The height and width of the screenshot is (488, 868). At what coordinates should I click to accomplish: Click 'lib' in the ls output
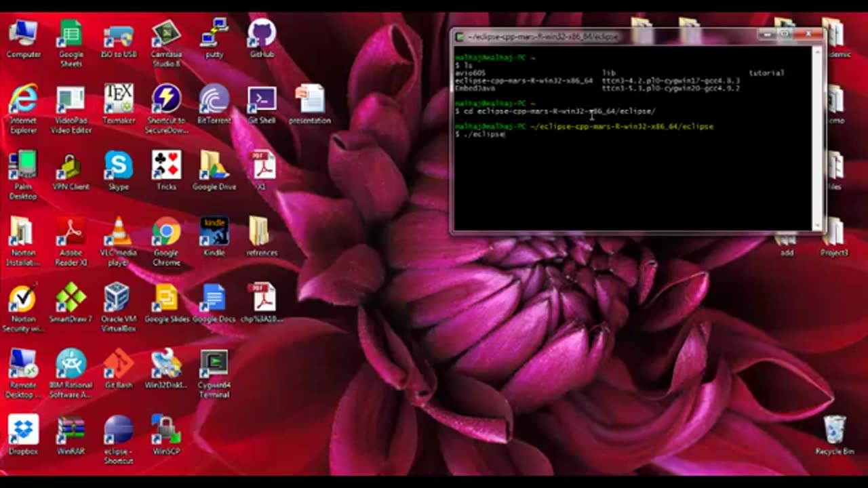click(x=608, y=73)
